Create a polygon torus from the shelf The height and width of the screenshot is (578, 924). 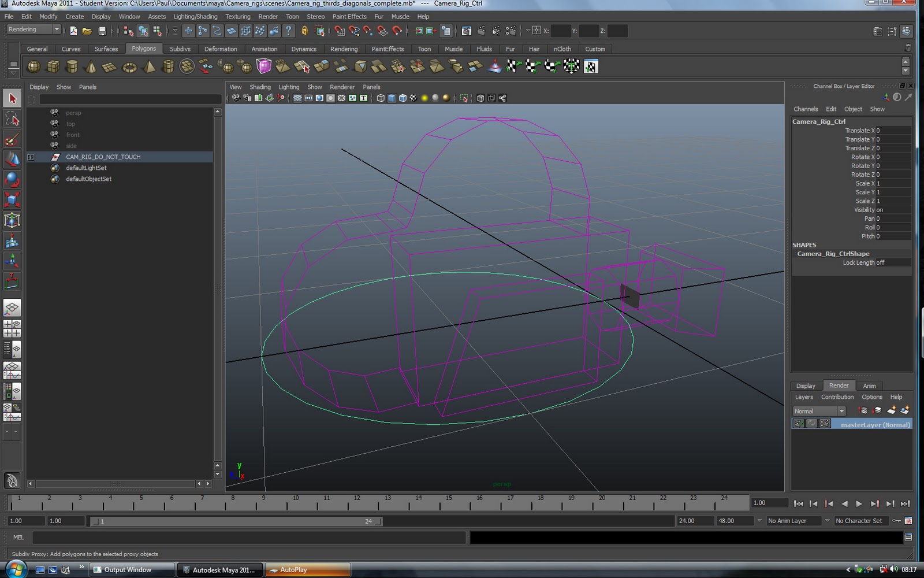(128, 66)
